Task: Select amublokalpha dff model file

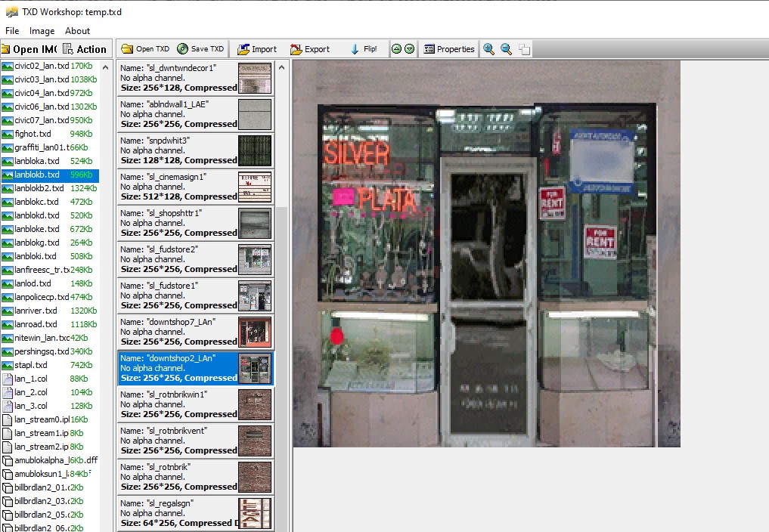Action: click(x=50, y=460)
